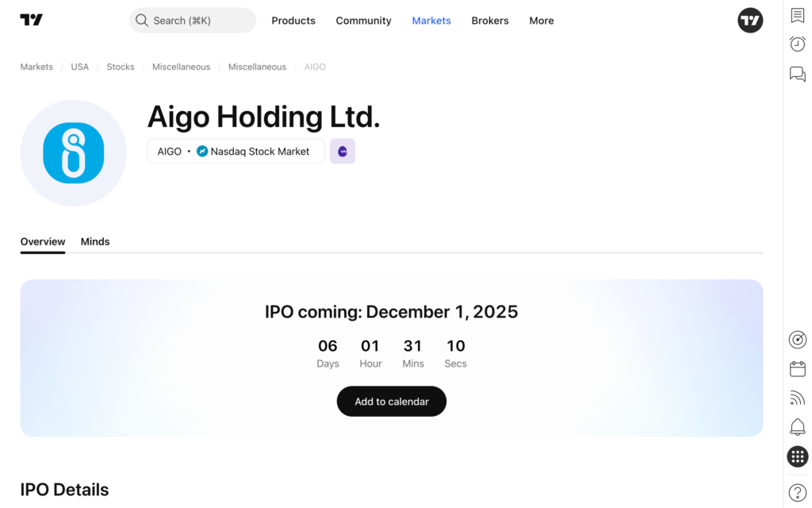Open the alerts clock icon

click(x=798, y=44)
